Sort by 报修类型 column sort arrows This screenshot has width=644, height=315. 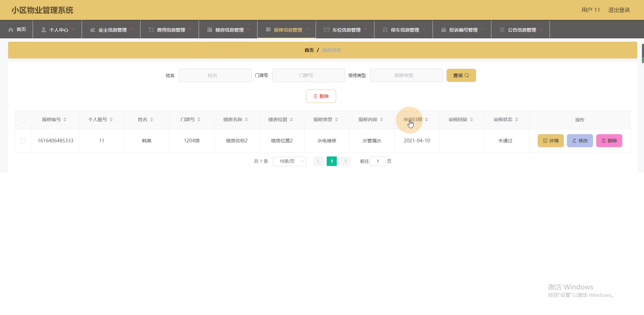click(336, 119)
